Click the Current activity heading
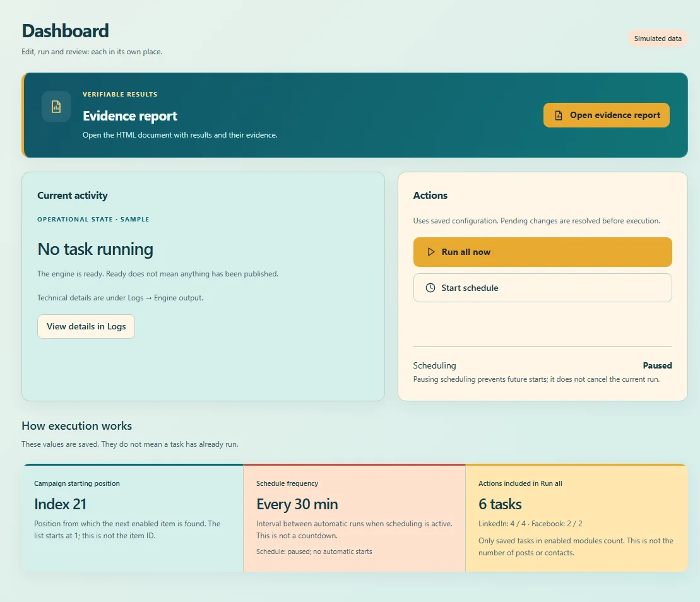The height and width of the screenshot is (602, 700). coord(73,196)
